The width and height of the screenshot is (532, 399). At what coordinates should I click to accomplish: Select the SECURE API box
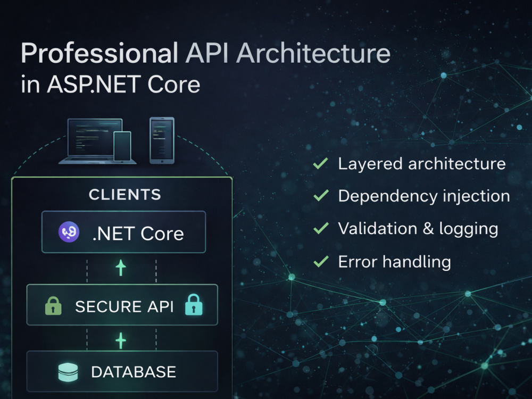tap(122, 305)
